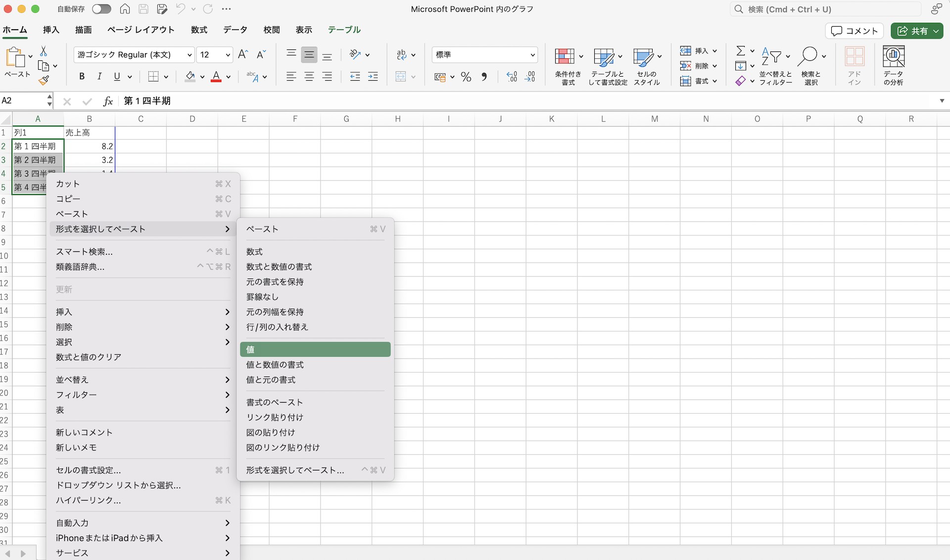Click the large Paste (ペースト) clipboard icon
The width and height of the screenshot is (950, 560).
pos(16,58)
